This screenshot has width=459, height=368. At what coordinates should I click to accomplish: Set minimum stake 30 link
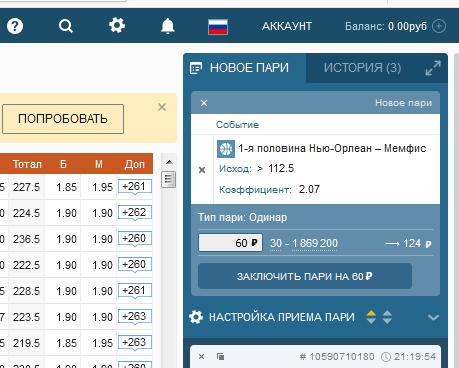[x=276, y=243]
